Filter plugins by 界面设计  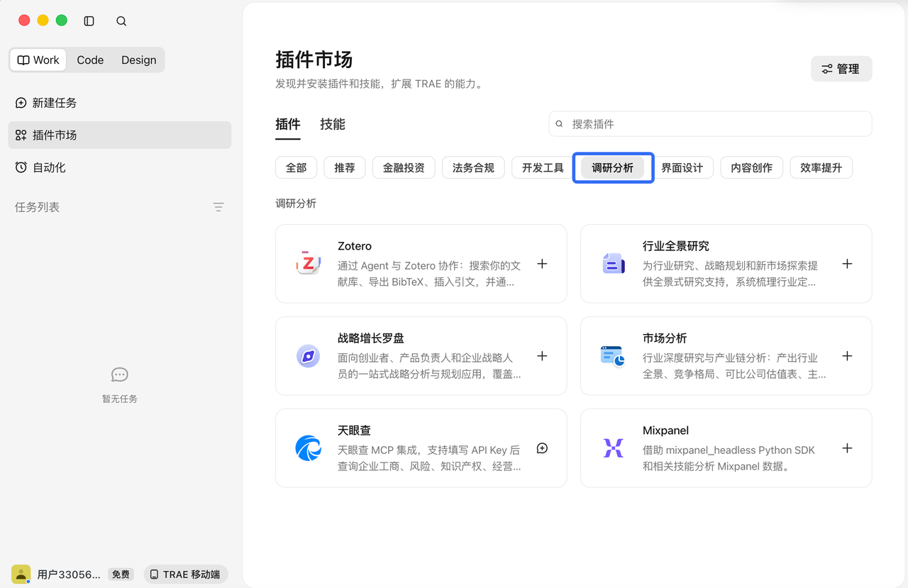pos(682,168)
